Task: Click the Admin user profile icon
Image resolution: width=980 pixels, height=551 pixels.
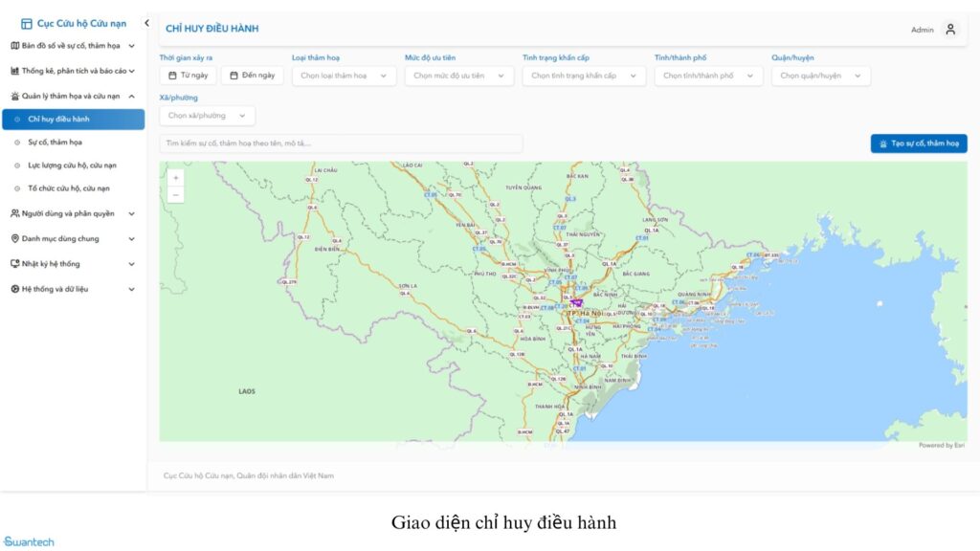Action: coord(949,30)
